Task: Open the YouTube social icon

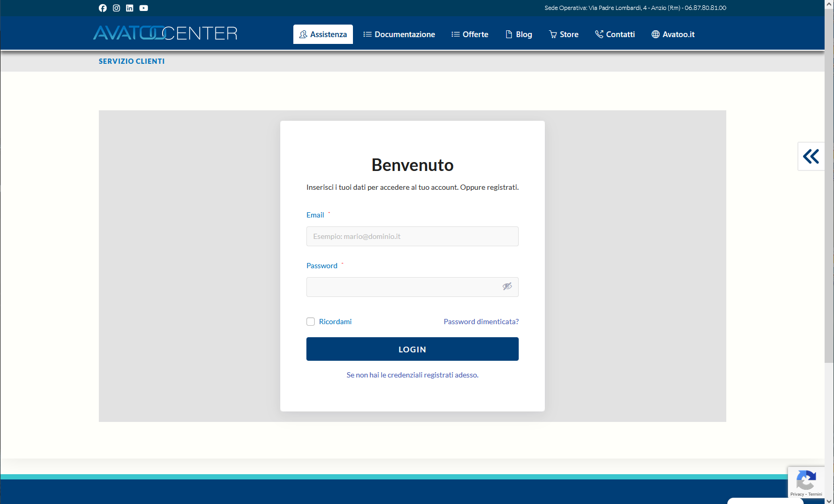Action: click(x=144, y=8)
